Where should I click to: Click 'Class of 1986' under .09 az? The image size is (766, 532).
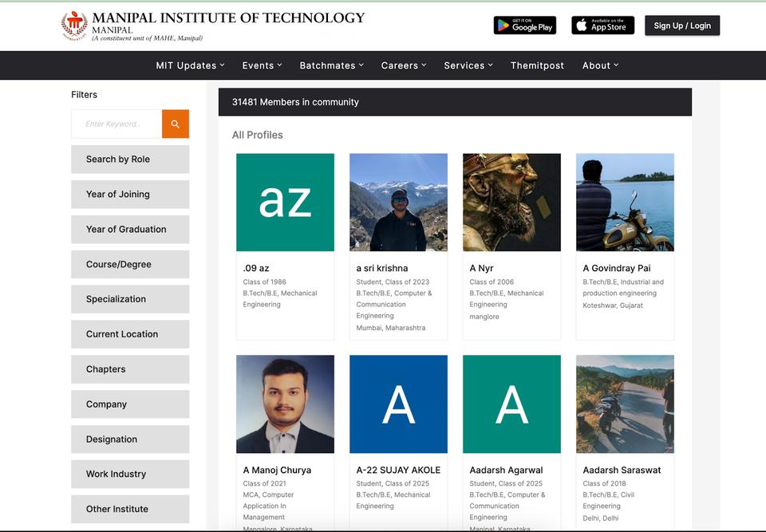264,282
